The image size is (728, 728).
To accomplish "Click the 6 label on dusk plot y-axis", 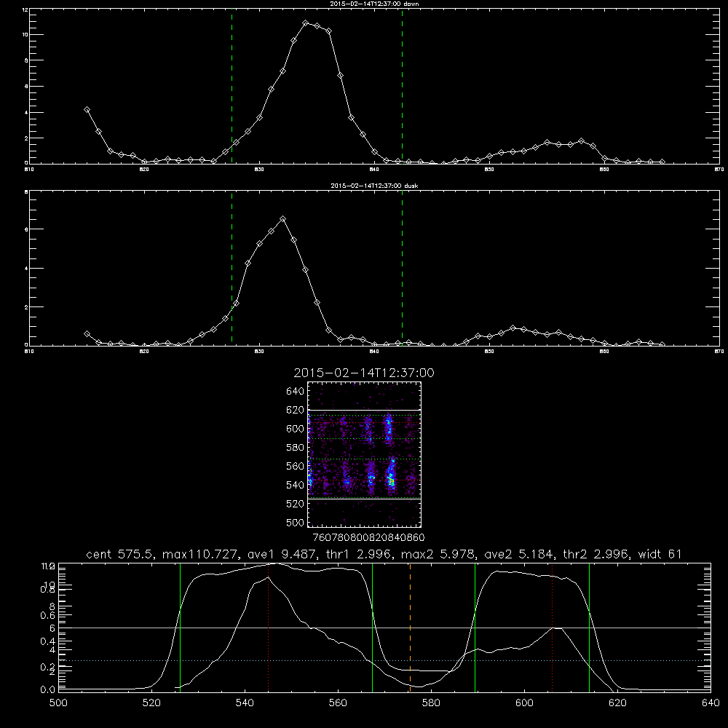I will tap(26, 229).
